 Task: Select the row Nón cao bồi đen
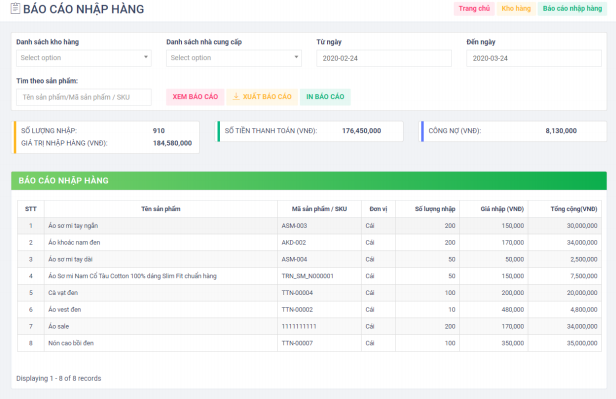[310, 343]
